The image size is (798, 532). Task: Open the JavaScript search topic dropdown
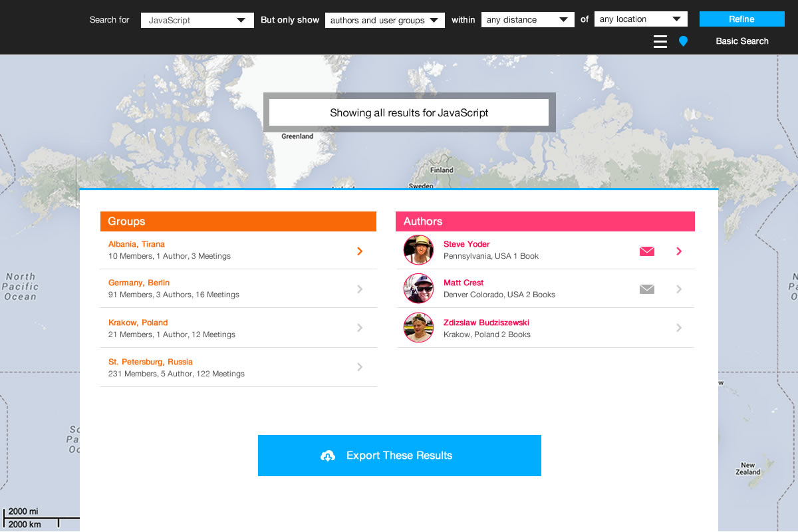tap(197, 21)
